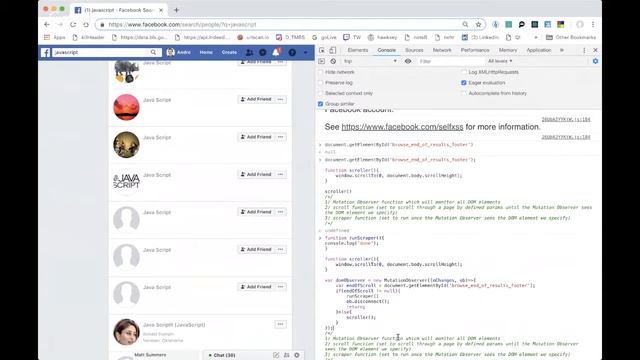Click the Facebook logo icon

coord(46,52)
